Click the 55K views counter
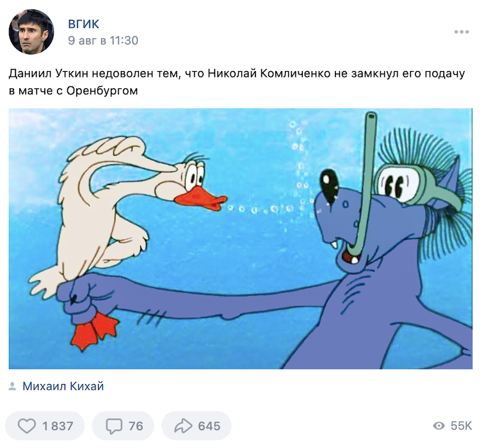Image resolution: width=484 pixels, height=448 pixels. 461,426
